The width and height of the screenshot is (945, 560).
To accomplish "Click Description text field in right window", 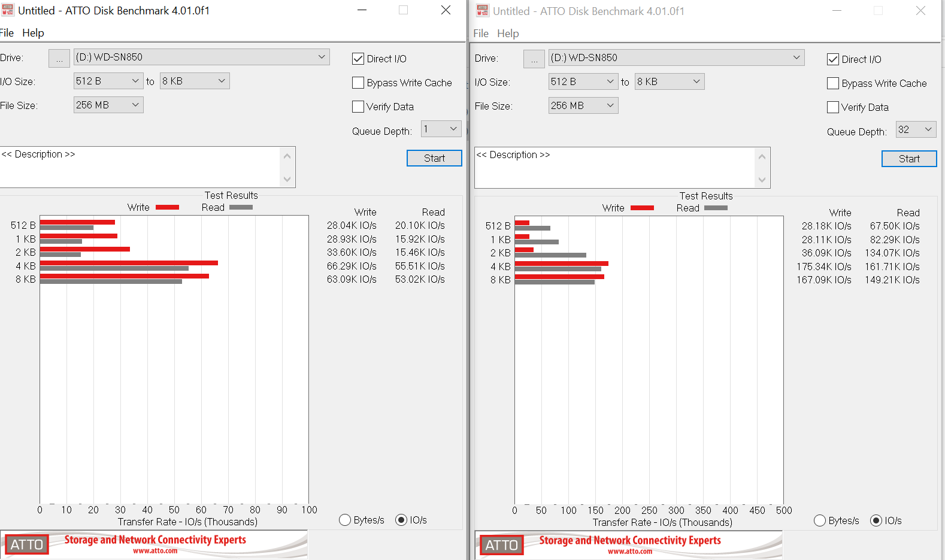I will click(x=615, y=168).
